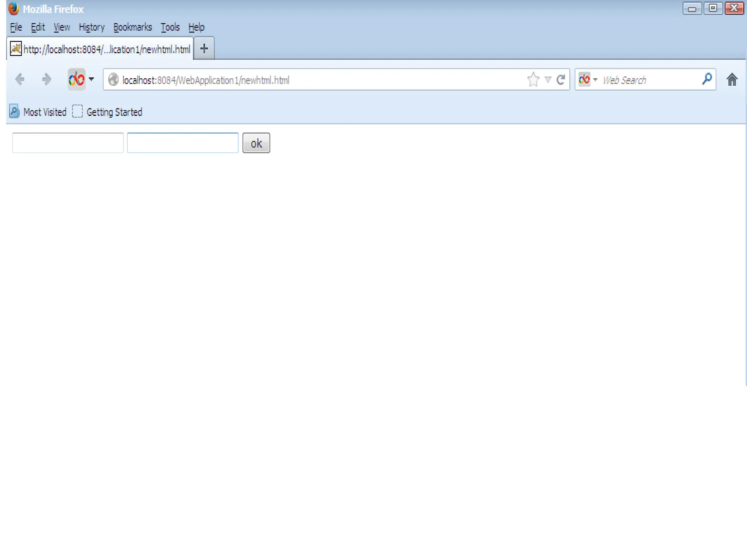Click the Back navigation arrow
Image resolution: width=747 pixels, height=560 pixels.
click(x=20, y=79)
